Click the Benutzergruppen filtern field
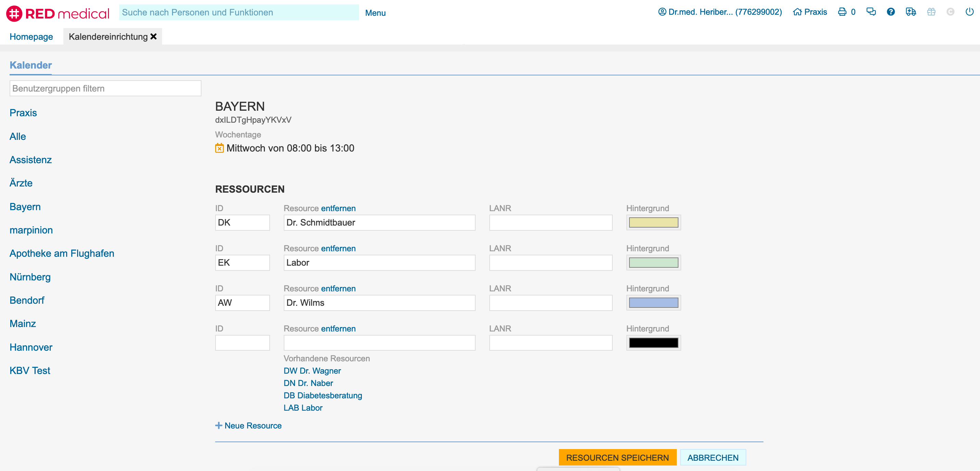 (x=105, y=88)
